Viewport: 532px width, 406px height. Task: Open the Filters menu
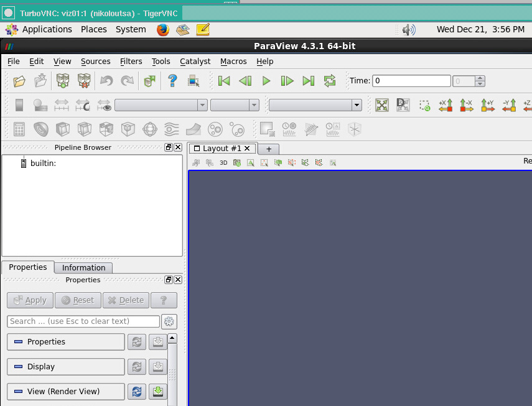(x=131, y=62)
